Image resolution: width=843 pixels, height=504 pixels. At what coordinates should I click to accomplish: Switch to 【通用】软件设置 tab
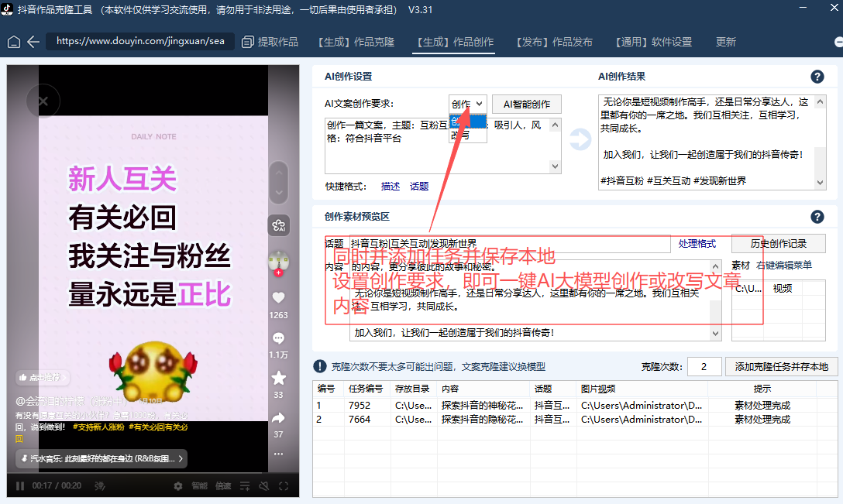(x=653, y=42)
